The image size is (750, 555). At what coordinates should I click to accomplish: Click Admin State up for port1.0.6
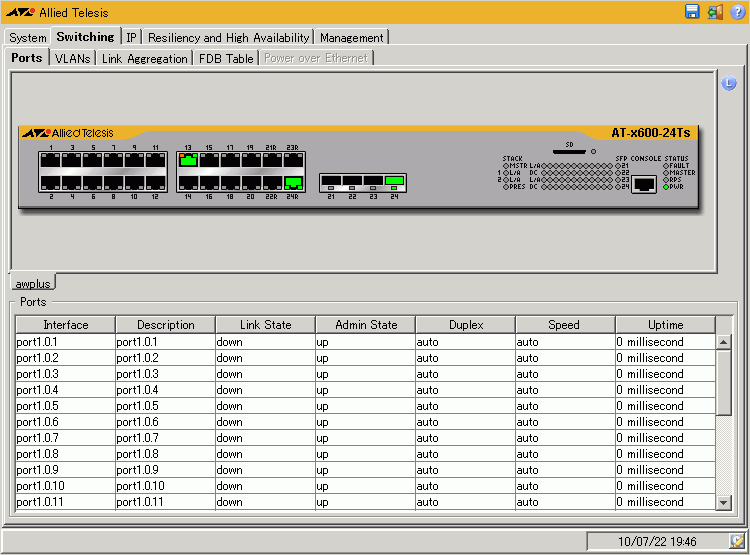coord(365,422)
